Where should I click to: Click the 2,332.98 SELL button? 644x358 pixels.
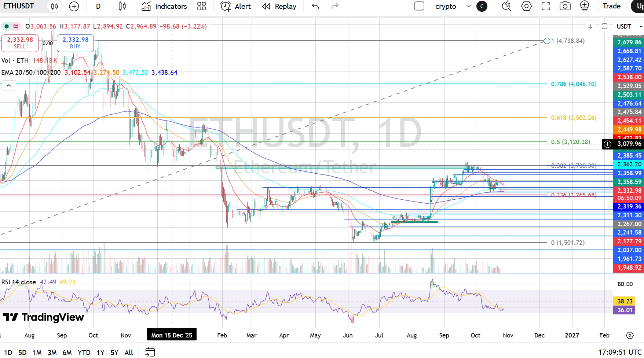pos(20,43)
